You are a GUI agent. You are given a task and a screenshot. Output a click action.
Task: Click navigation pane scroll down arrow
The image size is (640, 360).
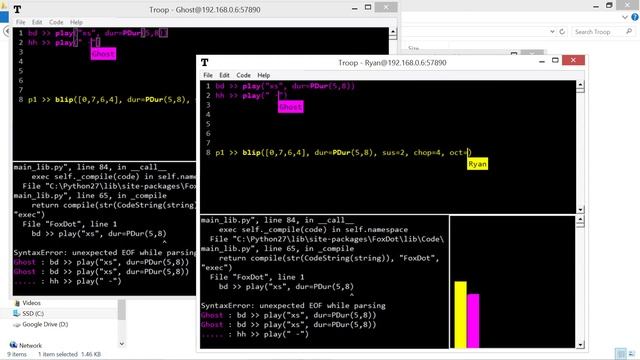122,344
